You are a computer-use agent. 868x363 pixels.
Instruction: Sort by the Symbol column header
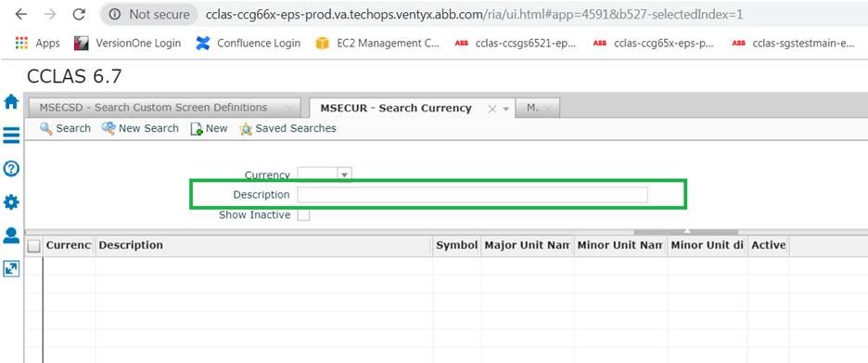click(x=456, y=245)
